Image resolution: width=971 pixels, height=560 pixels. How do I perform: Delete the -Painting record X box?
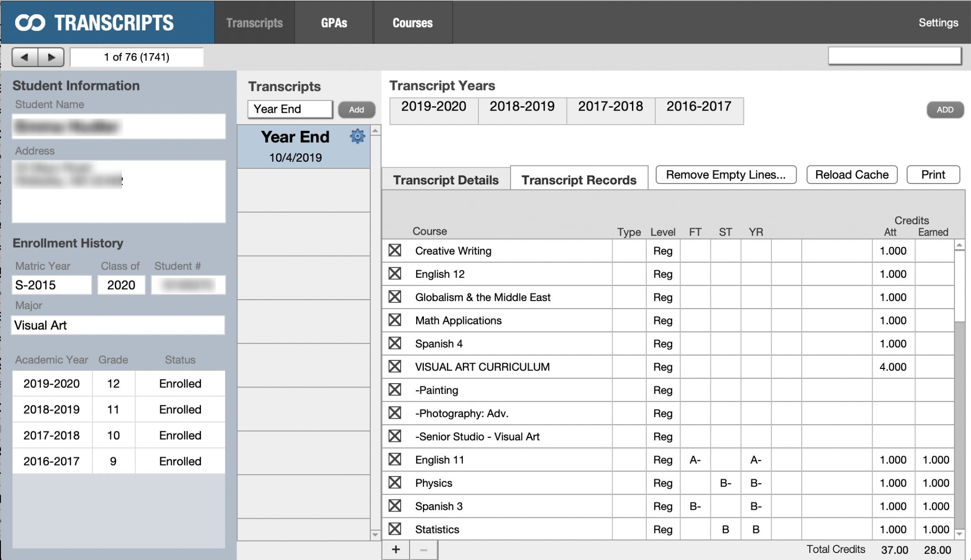tap(395, 390)
